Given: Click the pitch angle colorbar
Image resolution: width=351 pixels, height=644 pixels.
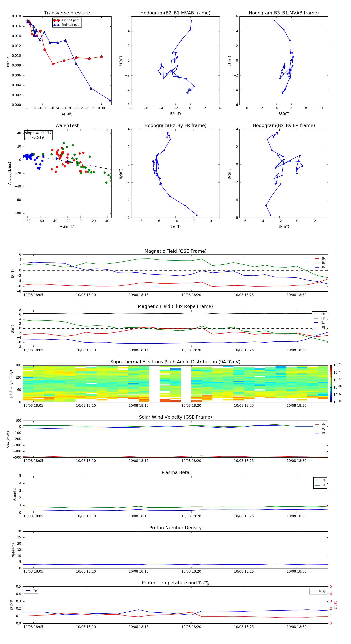Looking at the screenshot, I should tap(331, 383).
